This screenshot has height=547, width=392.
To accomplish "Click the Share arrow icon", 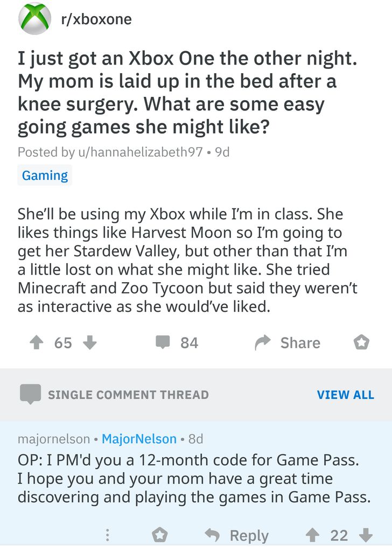I will 263,343.
